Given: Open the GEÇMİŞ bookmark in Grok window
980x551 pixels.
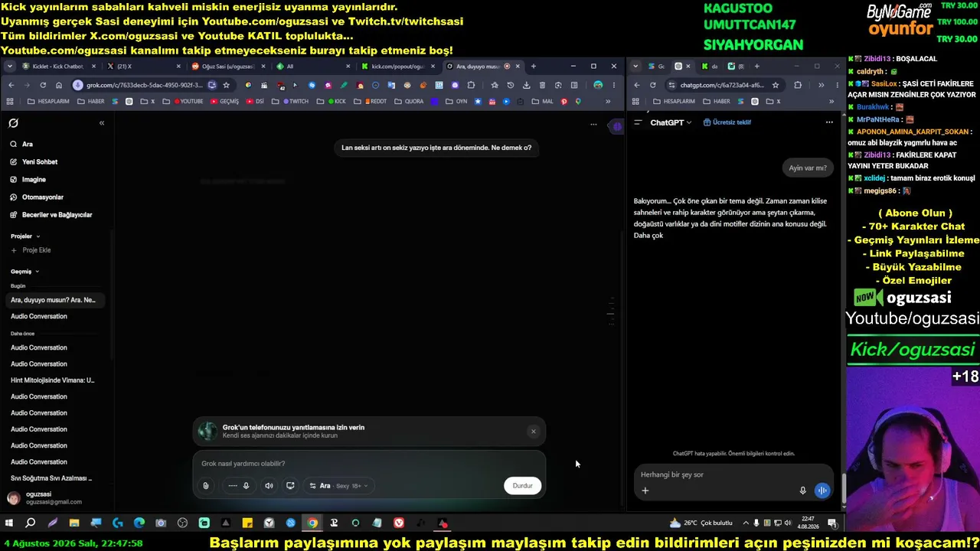Looking at the screenshot, I should tap(224, 101).
